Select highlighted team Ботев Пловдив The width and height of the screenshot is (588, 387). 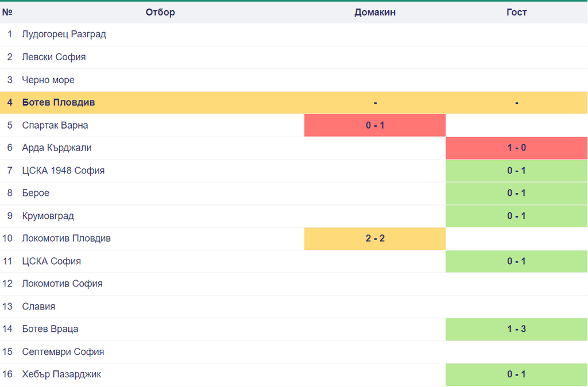click(x=59, y=102)
